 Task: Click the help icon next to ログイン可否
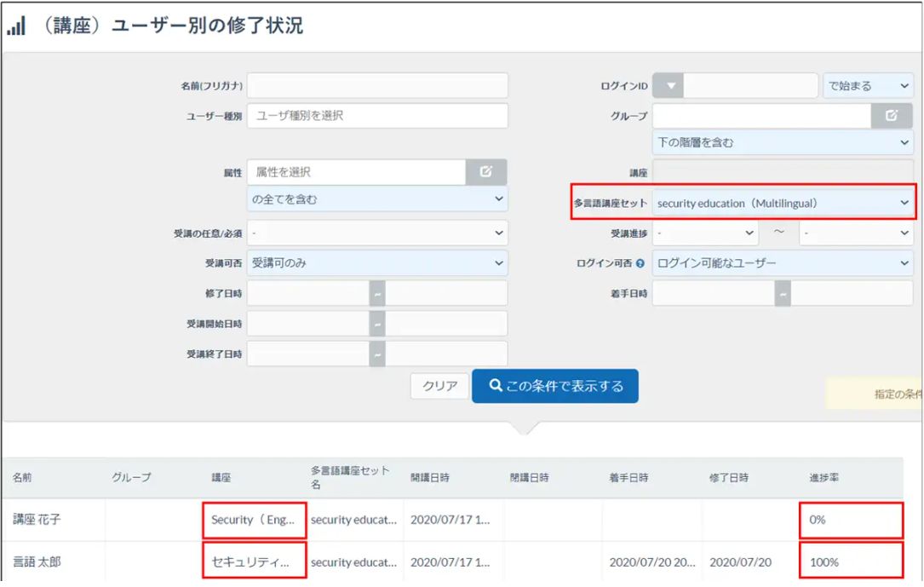640,264
